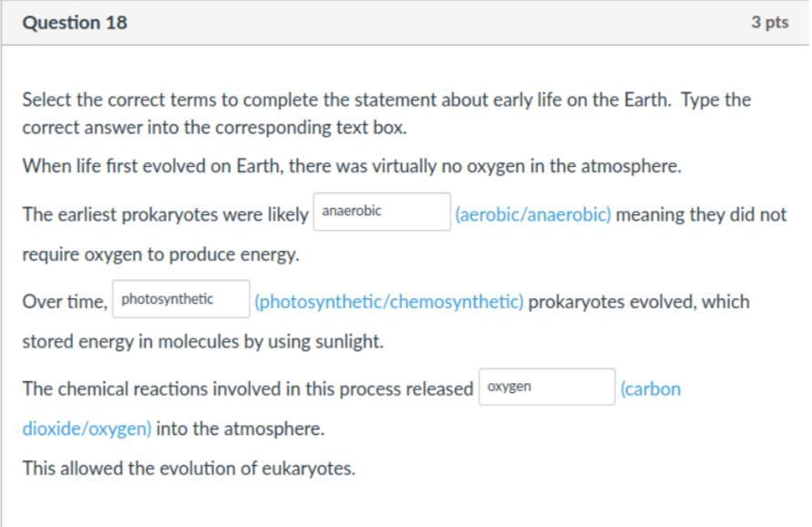This screenshot has height=527, width=812.
Task: Click the phrase "into the atmosphere."
Action: click(x=241, y=429)
